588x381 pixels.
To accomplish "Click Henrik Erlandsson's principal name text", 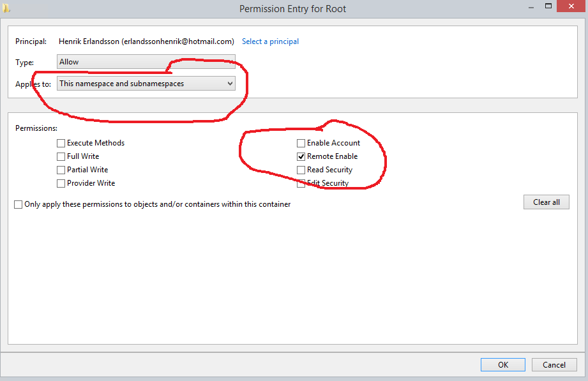I will click(x=146, y=41).
